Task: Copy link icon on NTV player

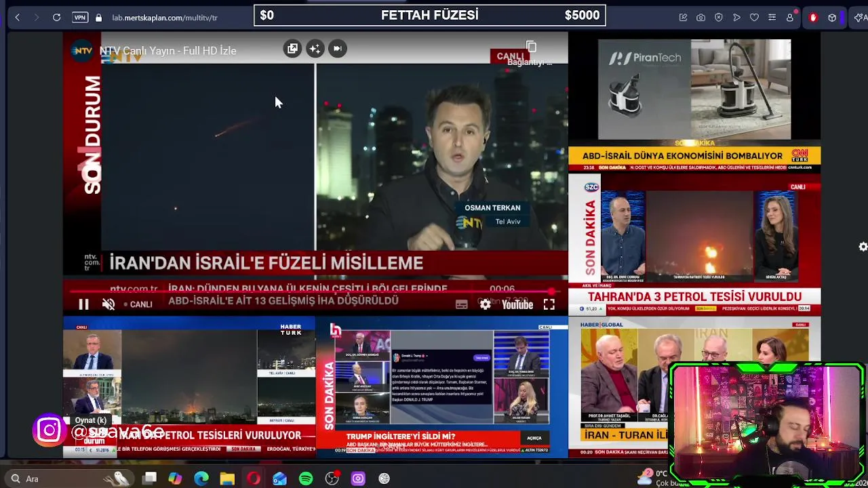Action: 532,47
